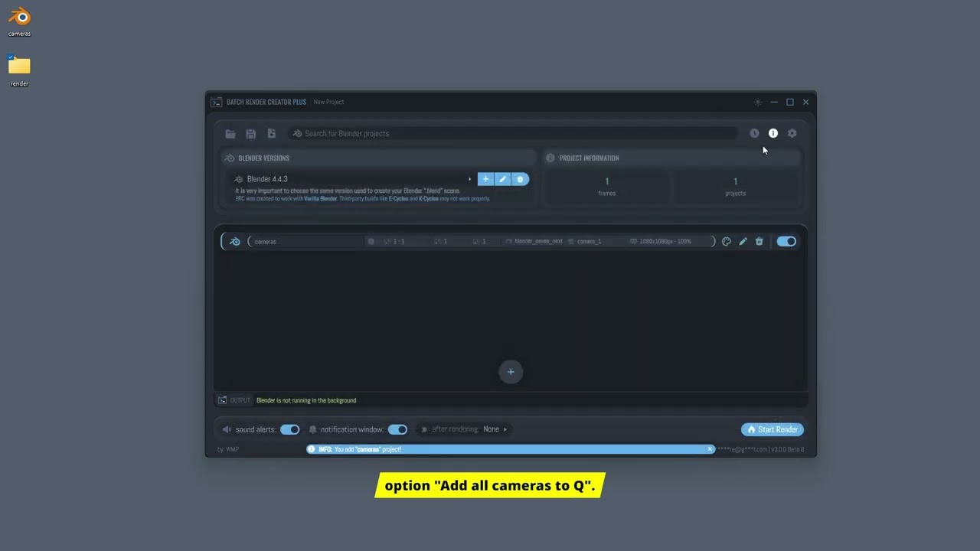Image resolution: width=980 pixels, height=551 pixels.
Task: Open settings with the gear icon
Action: pyautogui.click(x=792, y=133)
